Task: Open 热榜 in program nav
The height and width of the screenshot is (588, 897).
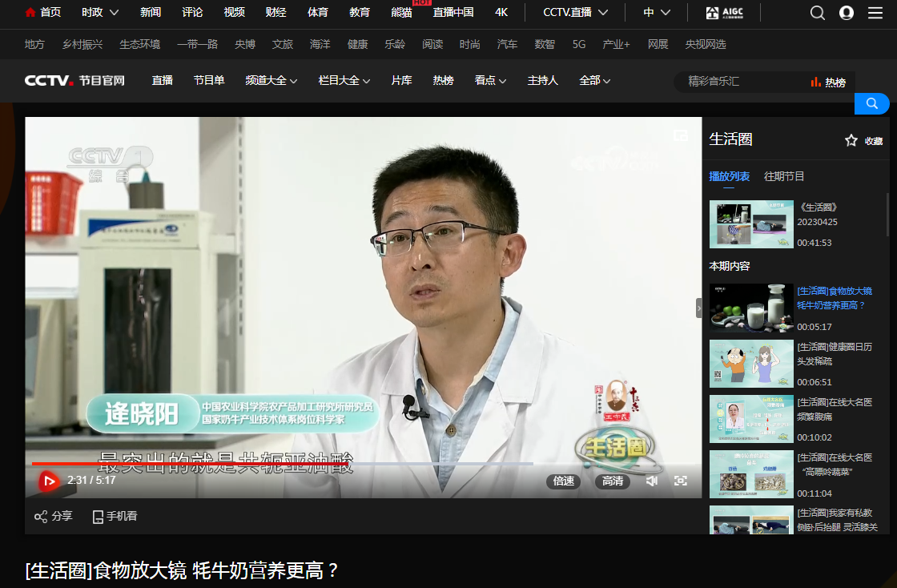Action: (444, 81)
